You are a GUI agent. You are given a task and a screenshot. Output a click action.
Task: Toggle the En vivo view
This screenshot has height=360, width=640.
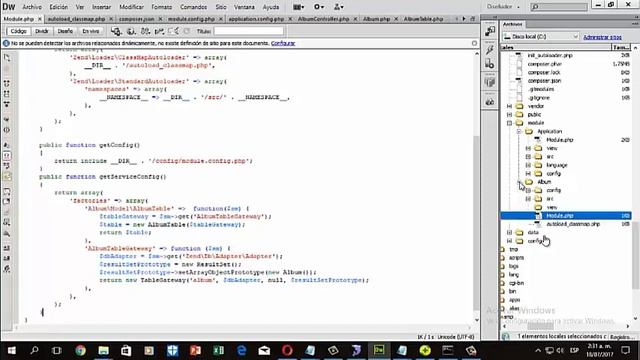click(x=91, y=31)
